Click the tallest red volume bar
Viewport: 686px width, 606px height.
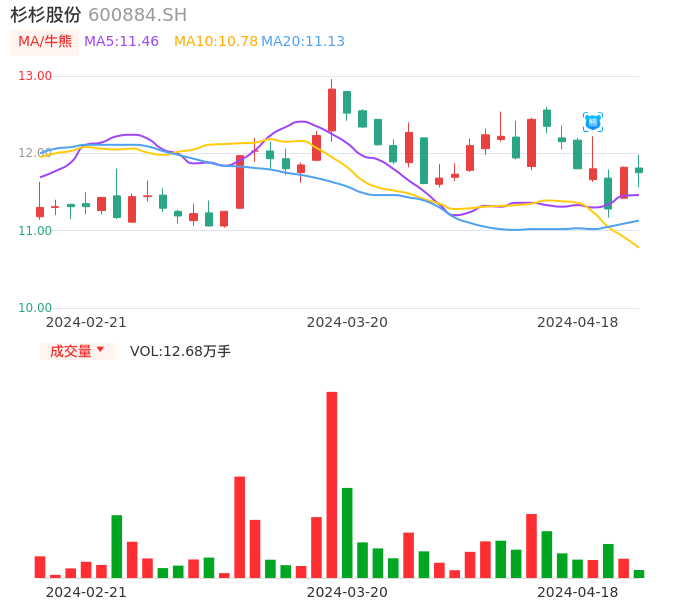click(332, 484)
